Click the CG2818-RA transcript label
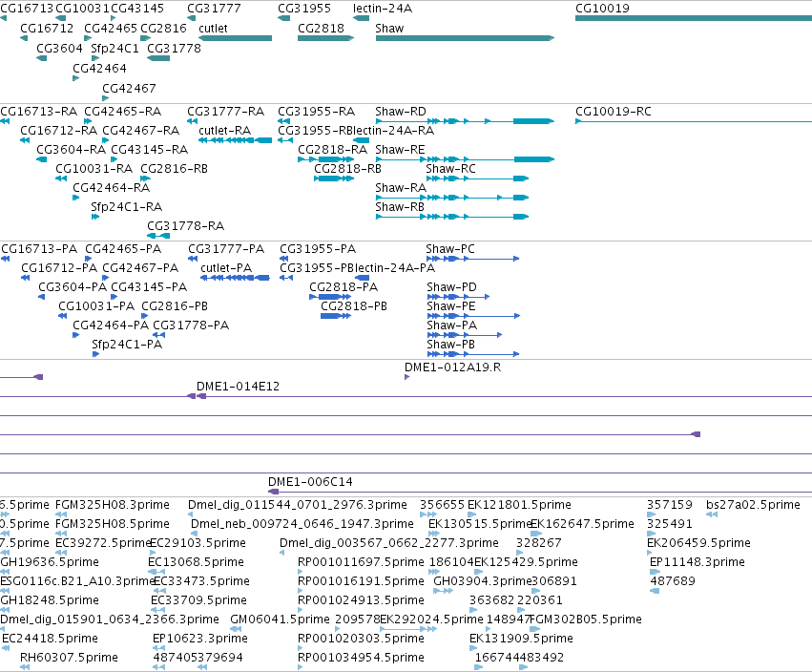 tap(332, 150)
